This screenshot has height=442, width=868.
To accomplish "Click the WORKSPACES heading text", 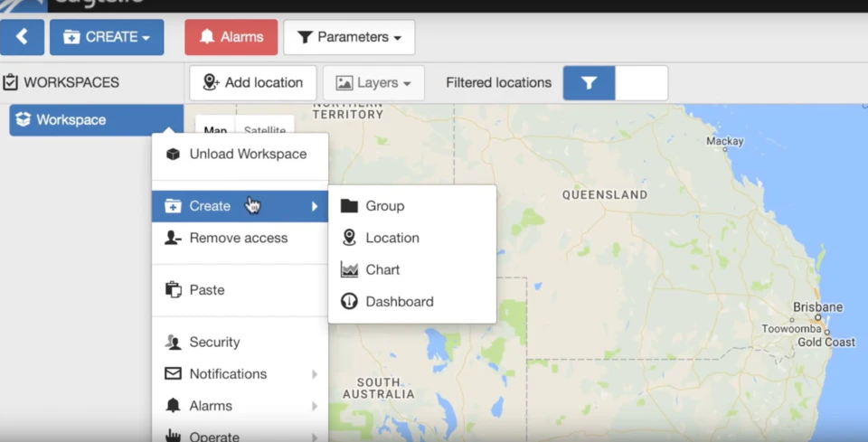I will (x=71, y=82).
